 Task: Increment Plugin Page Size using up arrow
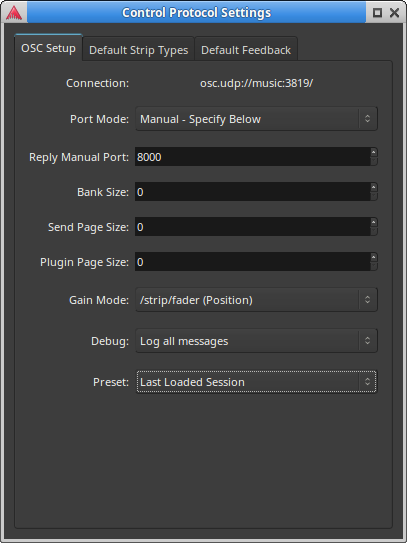point(374,257)
